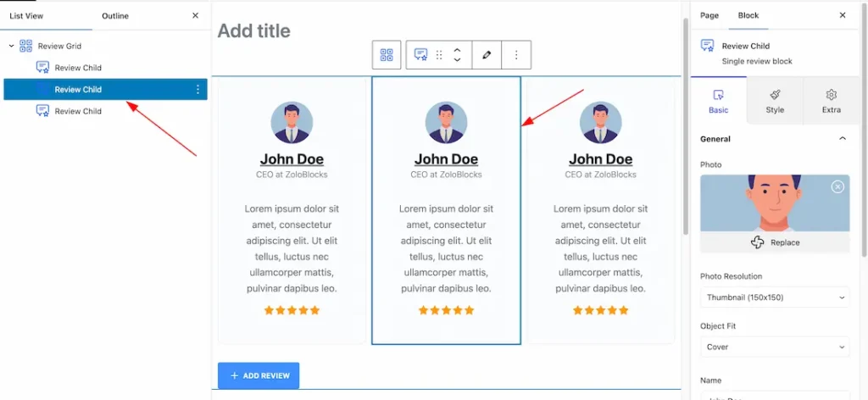Image resolution: width=868 pixels, height=400 pixels.
Task: Click Single review block description text
Action: (x=757, y=61)
